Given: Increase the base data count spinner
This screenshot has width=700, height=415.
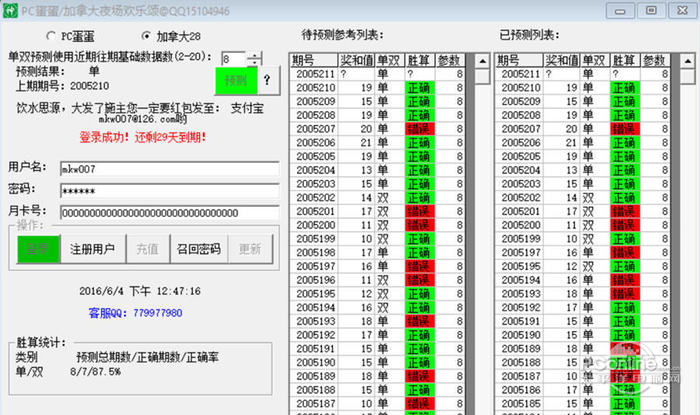Looking at the screenshot, I should [x=254, y=55].
